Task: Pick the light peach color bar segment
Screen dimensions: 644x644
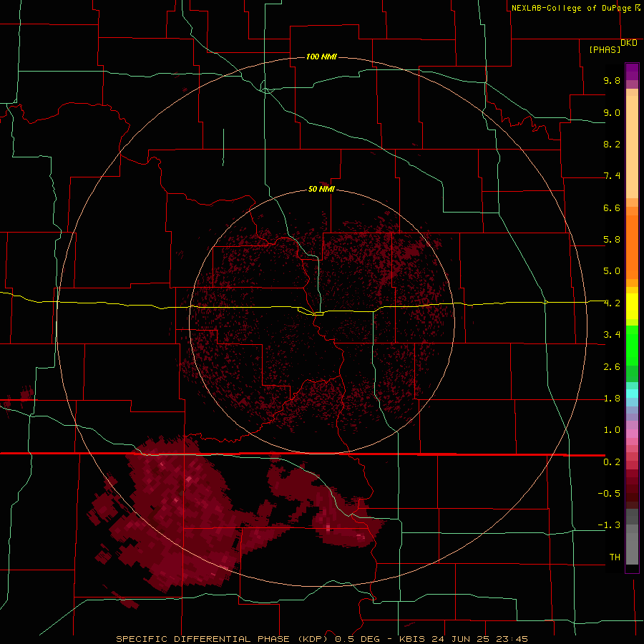Action: click(x=632, y=147)
